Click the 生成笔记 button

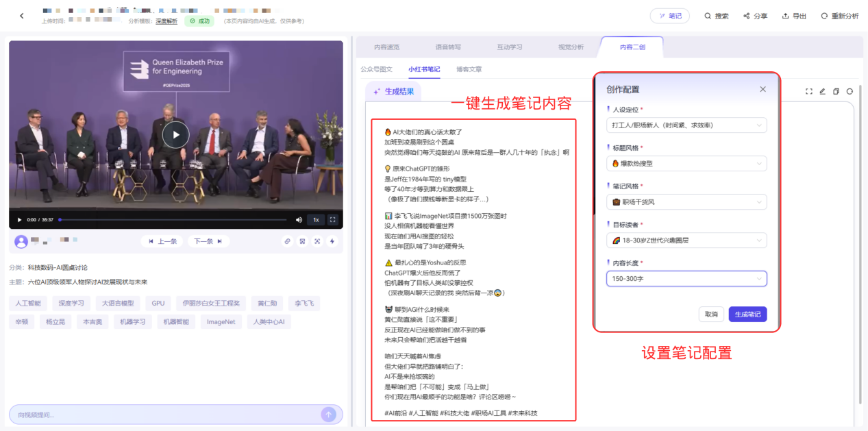tap(747, 314)
